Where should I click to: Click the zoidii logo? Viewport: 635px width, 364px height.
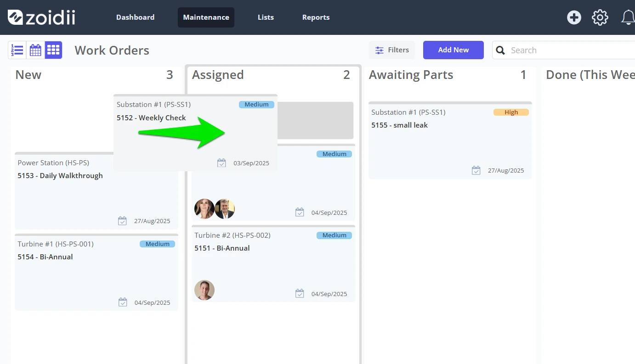click(x=41, y=17)
